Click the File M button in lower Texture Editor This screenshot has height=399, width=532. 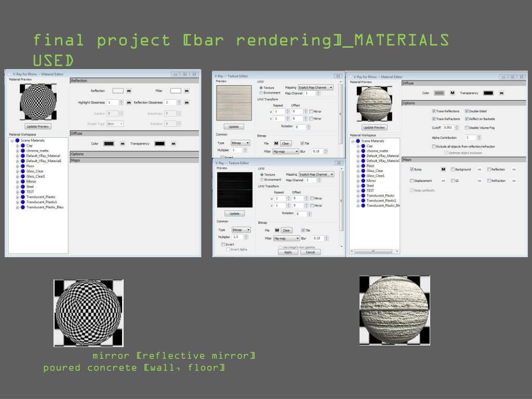pos(277,230)
